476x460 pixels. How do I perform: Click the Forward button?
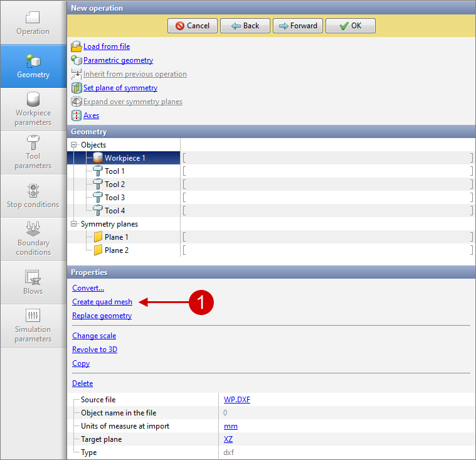pos(298,26)
